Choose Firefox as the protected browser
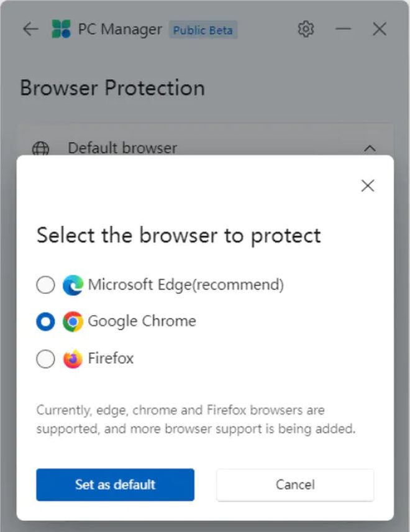410x532 pixels. tap(45, 359)
